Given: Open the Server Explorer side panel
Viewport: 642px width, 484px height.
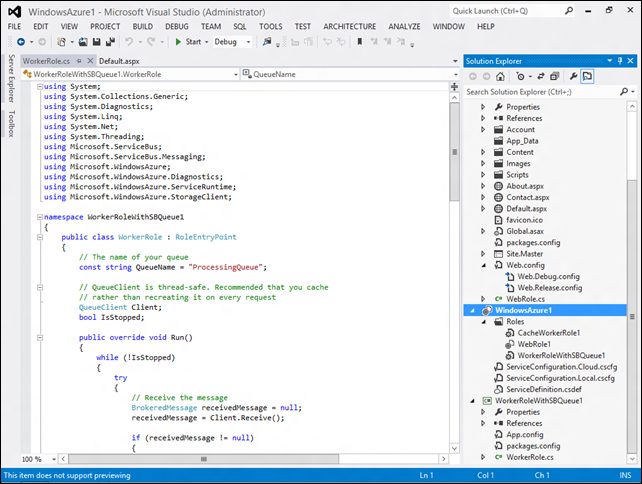Looking at the screenshot, I should tap(11, 78).
